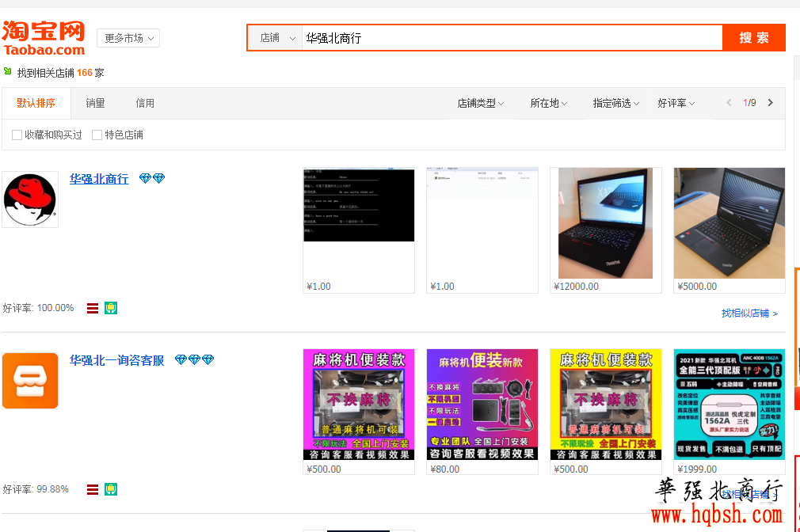The width and height of the screenshot is (800, 532).
Task: Click the 1/9 page indicator
Action: (749, 103)
